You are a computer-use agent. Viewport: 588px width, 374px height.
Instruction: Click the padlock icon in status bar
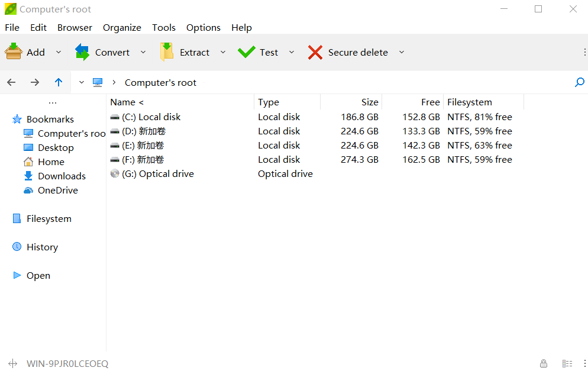pyautogui.click(x=544, y=363)
